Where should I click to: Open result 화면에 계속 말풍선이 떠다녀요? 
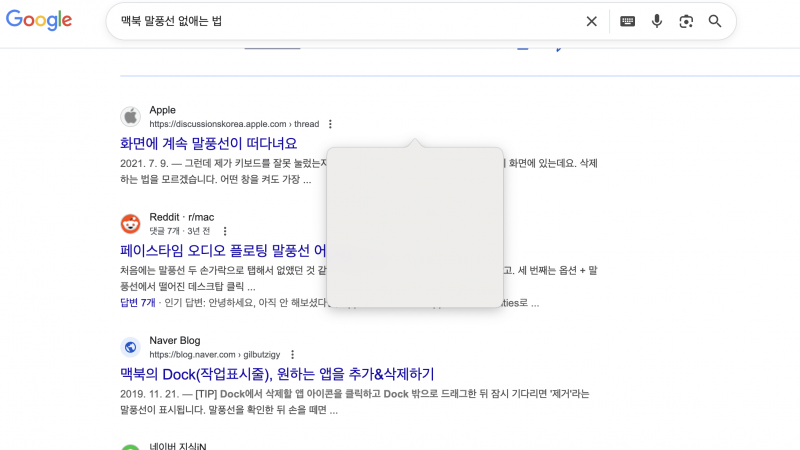click(x=209, y=143)
